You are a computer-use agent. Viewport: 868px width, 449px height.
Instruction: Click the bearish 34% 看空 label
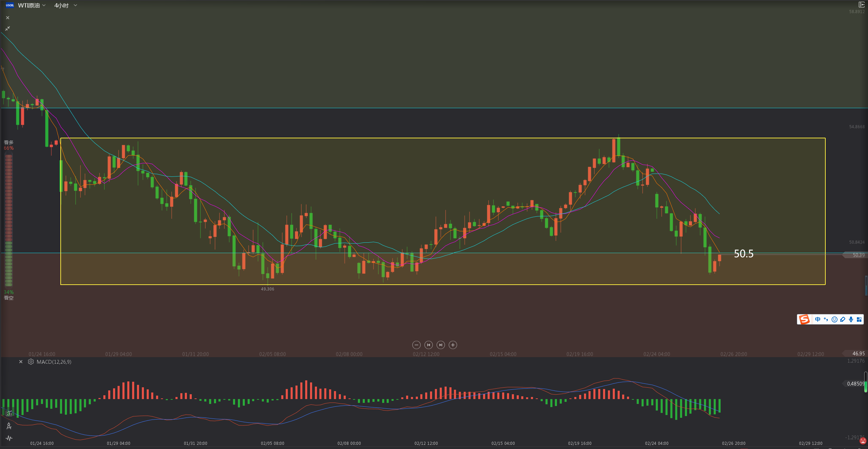(x=9, y=295)
